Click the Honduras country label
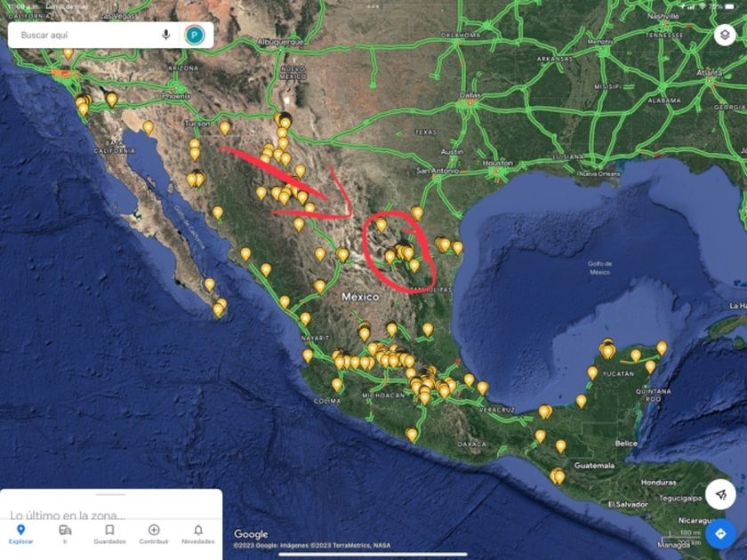The image size is (747, 560). click(x=658, y=483)
